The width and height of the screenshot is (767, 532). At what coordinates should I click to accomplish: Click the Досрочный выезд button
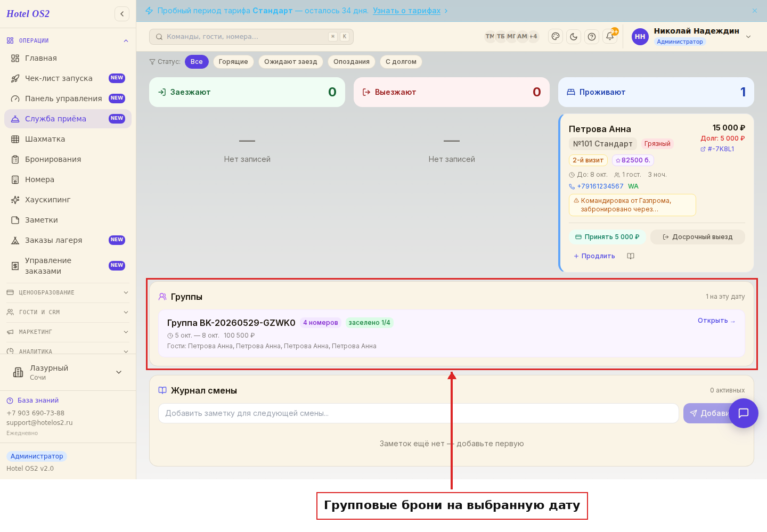(698, 237)
